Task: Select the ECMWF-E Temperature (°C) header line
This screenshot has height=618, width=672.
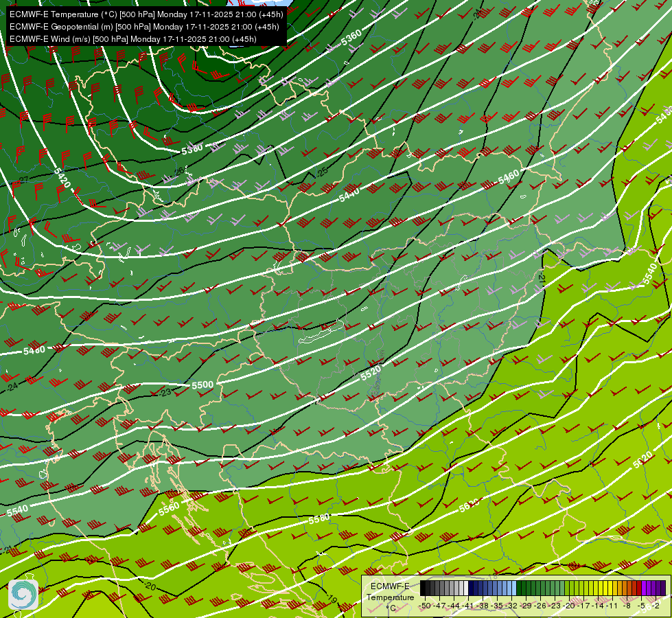Action: (146, 14)
